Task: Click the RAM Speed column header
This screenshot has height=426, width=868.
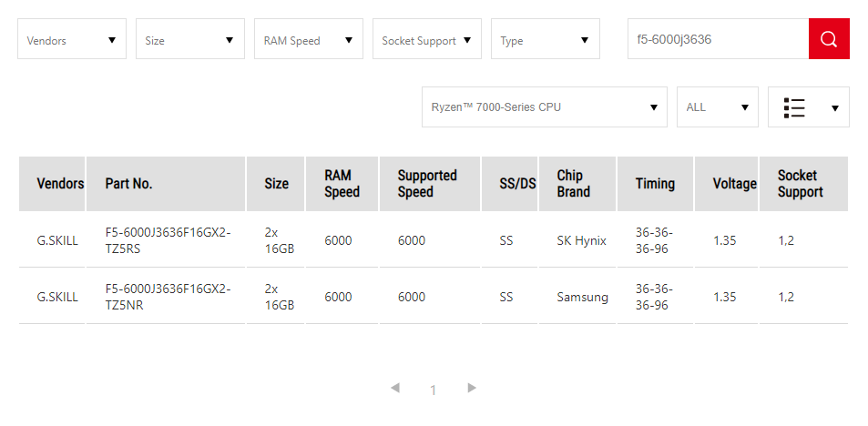Action: 342,184
